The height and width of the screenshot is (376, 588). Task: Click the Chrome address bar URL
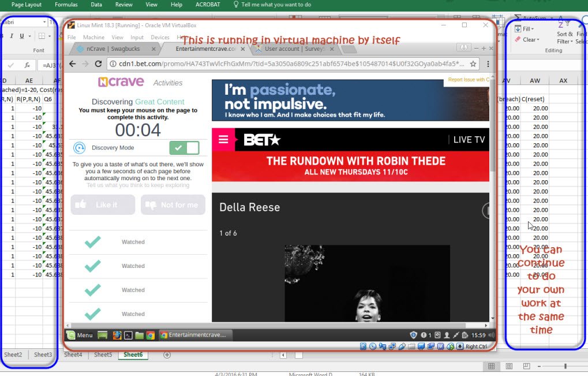[291, 64]
